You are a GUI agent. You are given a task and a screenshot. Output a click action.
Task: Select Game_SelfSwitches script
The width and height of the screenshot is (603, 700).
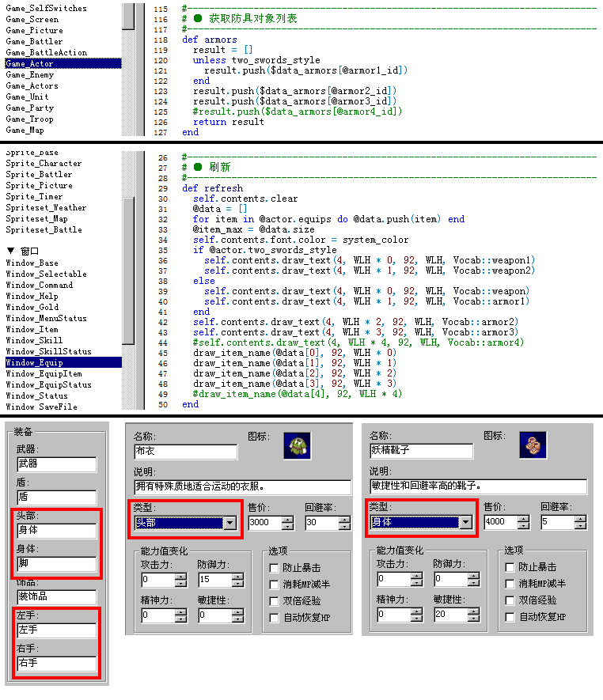point(47,8)
